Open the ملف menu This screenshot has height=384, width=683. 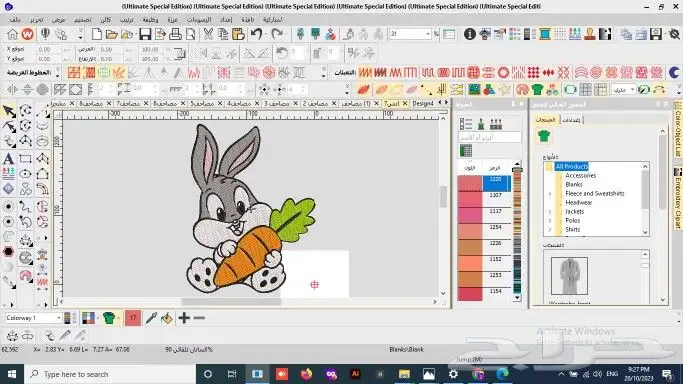pos(15,20)
